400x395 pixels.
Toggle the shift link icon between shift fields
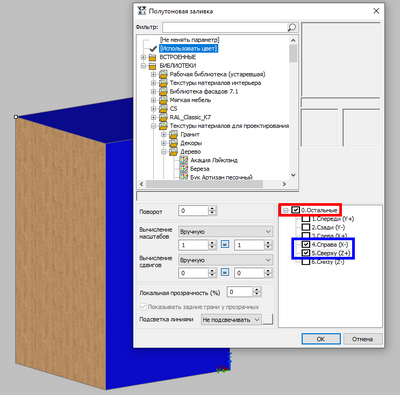point(225,272)
